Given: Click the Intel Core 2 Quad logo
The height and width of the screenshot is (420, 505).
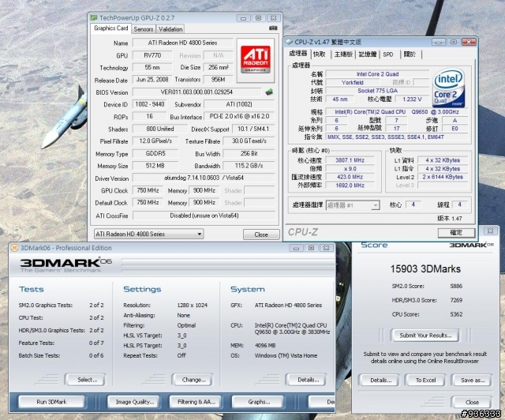Looking at the screenshot, I should tap(448, 88).
